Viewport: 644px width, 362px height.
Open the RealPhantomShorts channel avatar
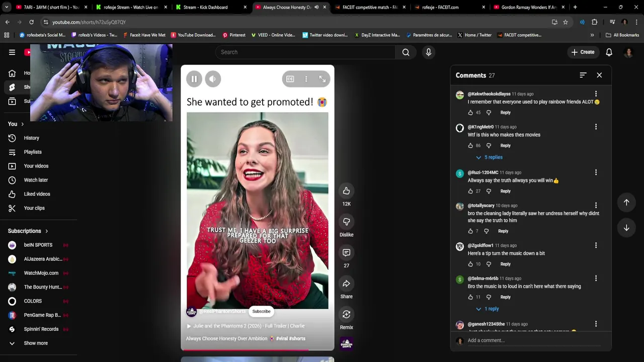point(191,312)
